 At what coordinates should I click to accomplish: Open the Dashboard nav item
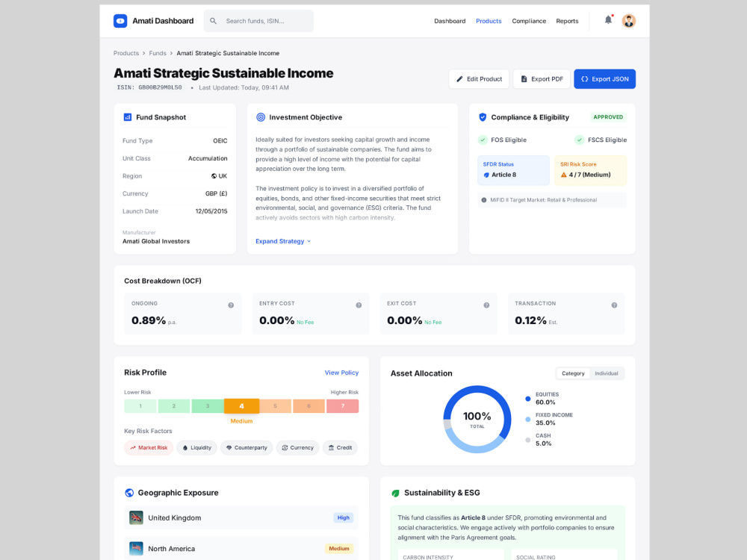450,21
